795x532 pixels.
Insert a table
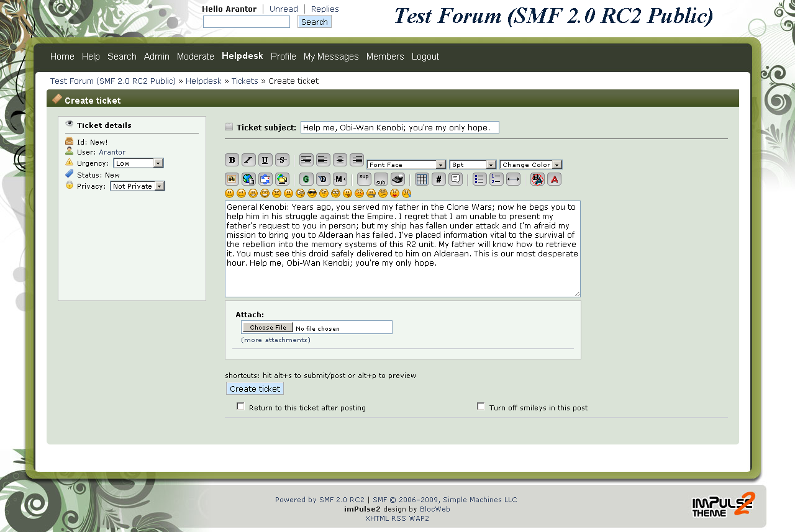tap(422, 179)
